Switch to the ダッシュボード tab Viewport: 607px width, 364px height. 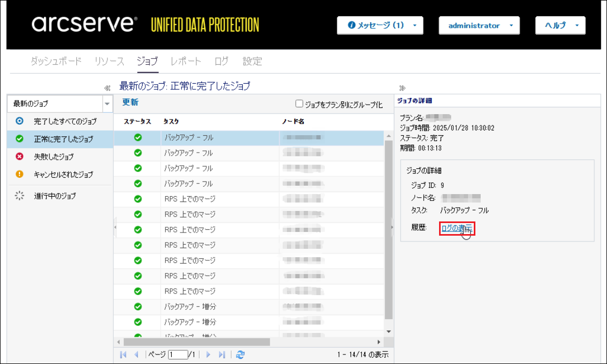56,61
